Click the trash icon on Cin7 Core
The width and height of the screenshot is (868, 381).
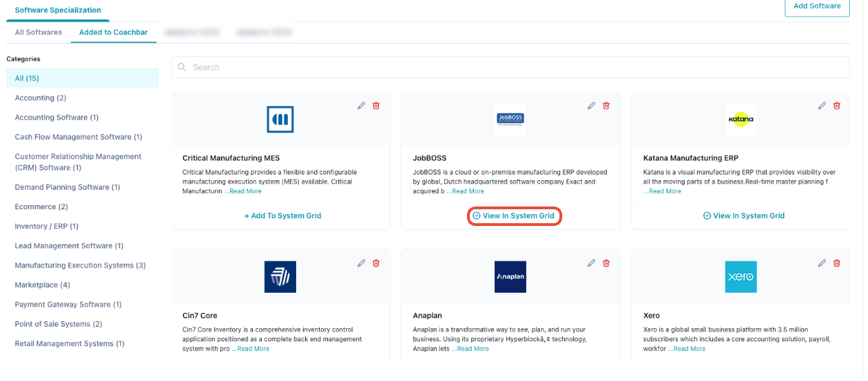pyautogui.click(x=376, y=263)
